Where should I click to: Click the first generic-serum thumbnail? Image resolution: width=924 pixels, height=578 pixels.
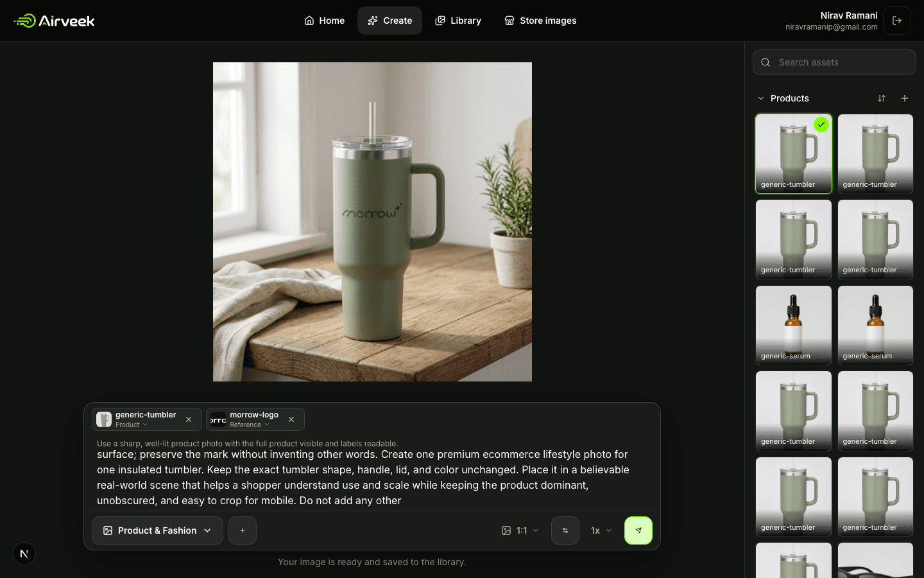794,325
